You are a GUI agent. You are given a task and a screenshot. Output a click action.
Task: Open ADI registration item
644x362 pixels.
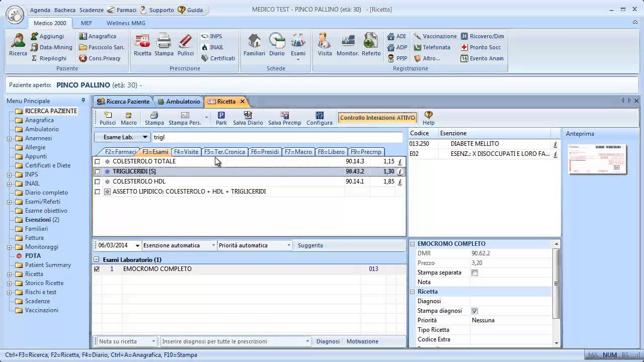[x=396, y=36]
